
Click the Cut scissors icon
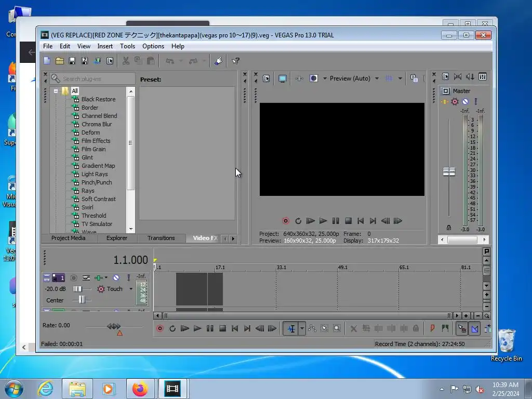coord(126,61)
